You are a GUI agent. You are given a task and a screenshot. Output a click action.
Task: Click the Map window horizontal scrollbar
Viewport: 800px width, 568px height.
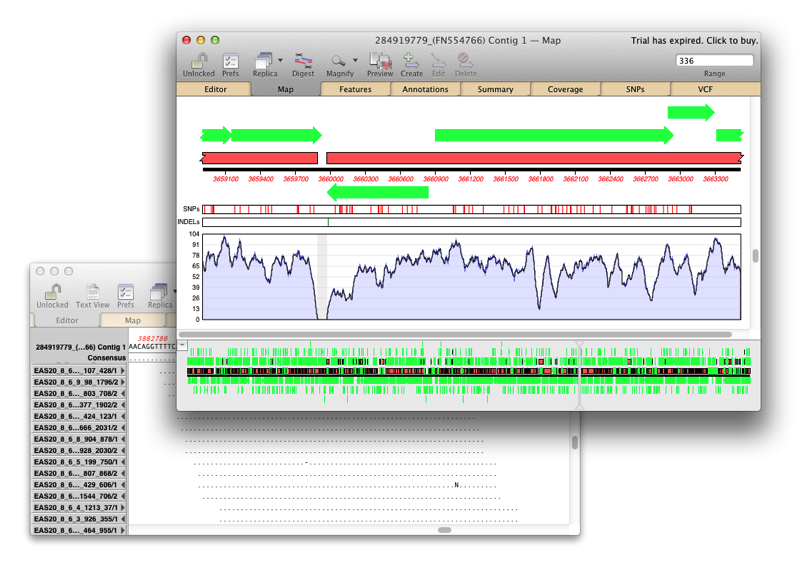[x=455, y=335]
